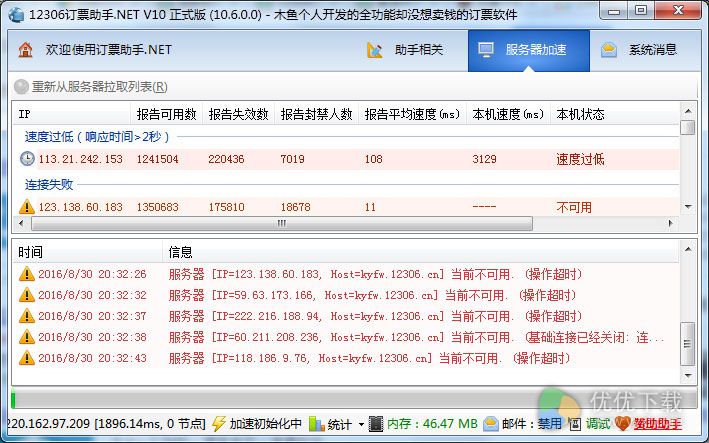709x443 pixels.
Task: Click the log panel vertical scrollbar thumb
Action: (688, 343)
